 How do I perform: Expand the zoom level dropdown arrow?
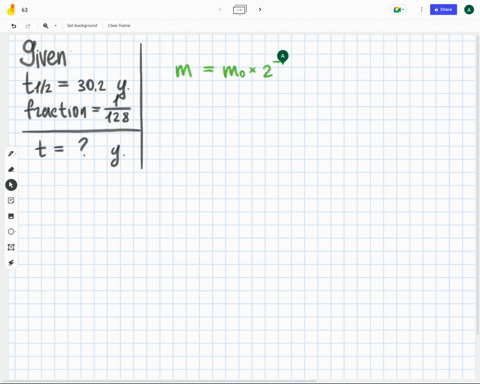55,26
